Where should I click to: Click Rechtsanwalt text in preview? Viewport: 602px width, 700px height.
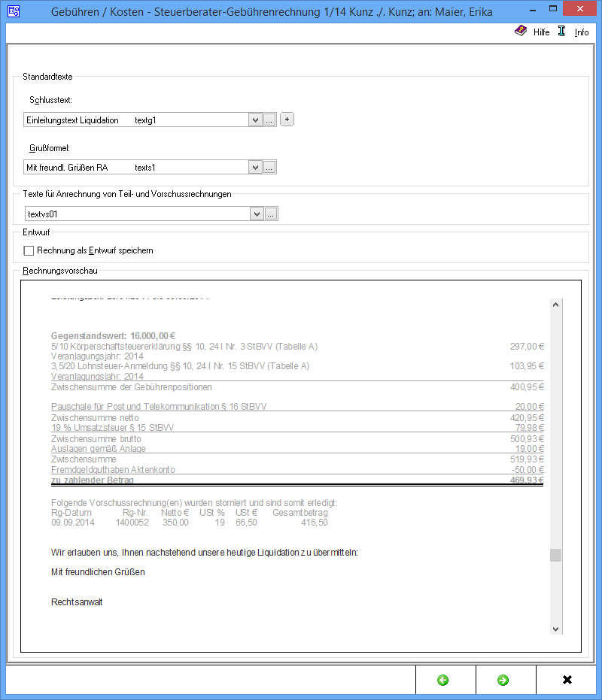[77, 602]
